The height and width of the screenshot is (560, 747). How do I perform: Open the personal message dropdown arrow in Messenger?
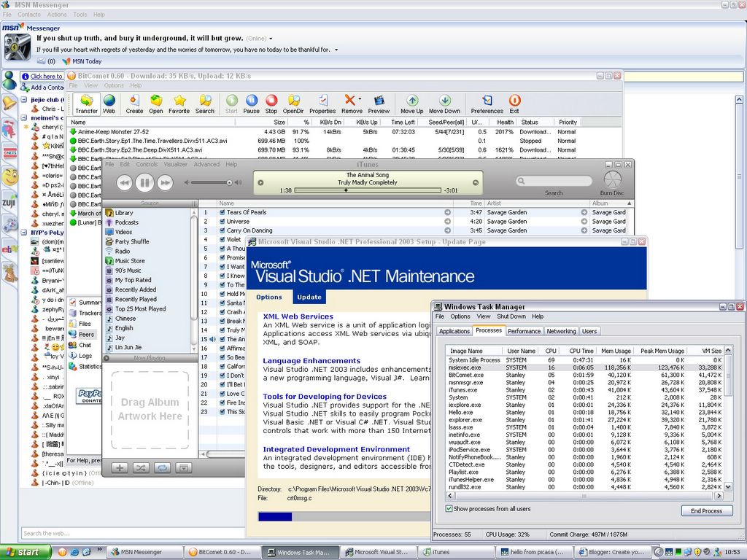click(x=336, y=50)
